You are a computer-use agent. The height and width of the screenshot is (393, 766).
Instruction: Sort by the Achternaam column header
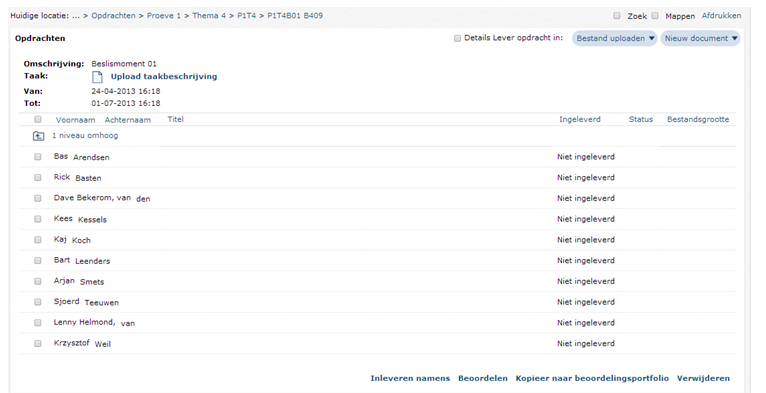coord(128,120)
